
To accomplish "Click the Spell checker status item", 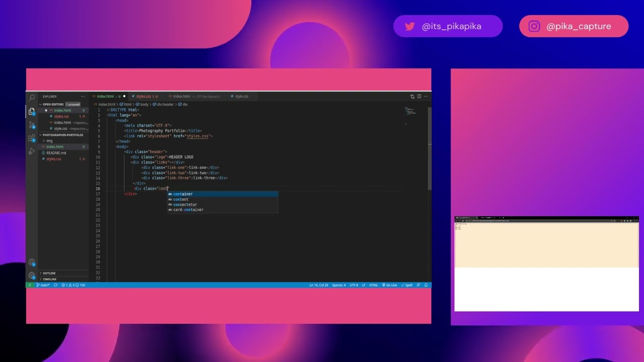I will [x=407, y=285].
